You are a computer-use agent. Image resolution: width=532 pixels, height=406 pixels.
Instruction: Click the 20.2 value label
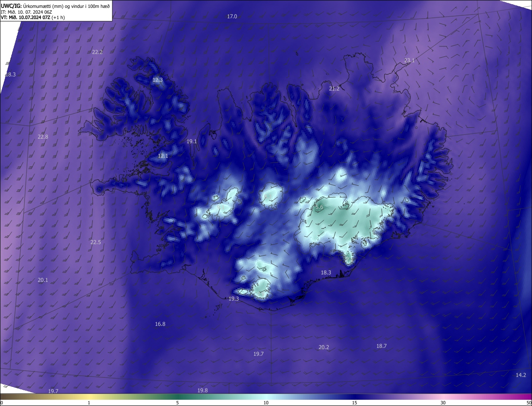[324, 347]
